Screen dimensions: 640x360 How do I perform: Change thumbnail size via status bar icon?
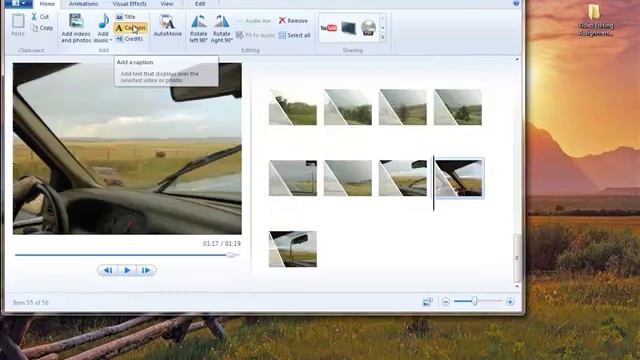[427, 302]
